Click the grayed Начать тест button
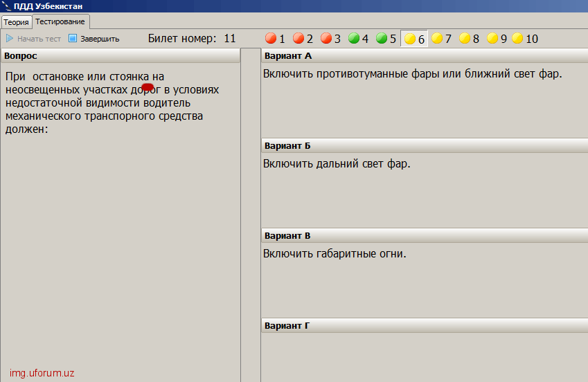The width and height of the screenshot is (588, 382). pyautogui.click(x=34, y=39)
